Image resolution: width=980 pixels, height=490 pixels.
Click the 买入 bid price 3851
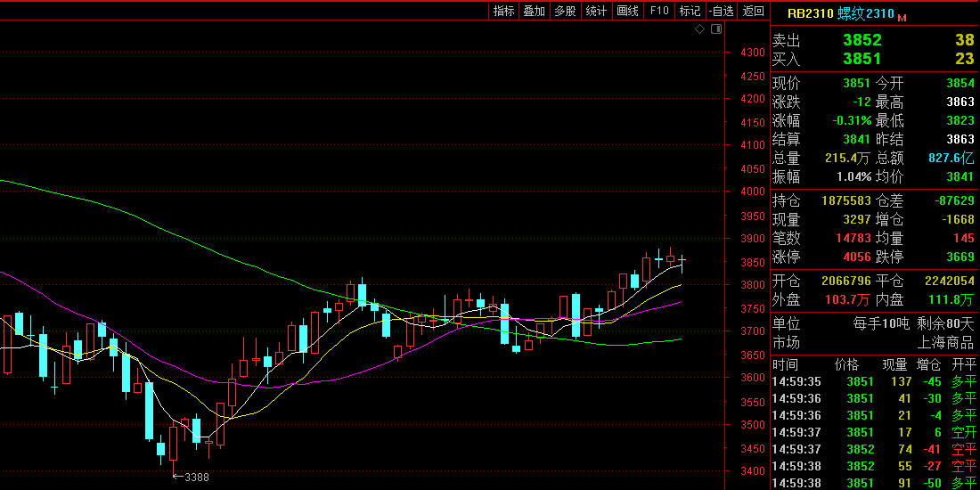tap(862, 59)
